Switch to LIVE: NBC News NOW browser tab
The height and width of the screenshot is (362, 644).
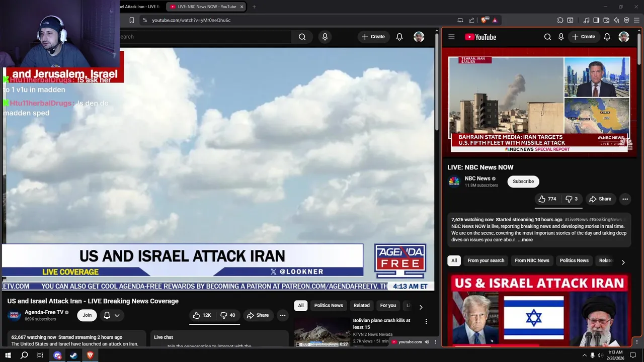[x=206, y=7]
